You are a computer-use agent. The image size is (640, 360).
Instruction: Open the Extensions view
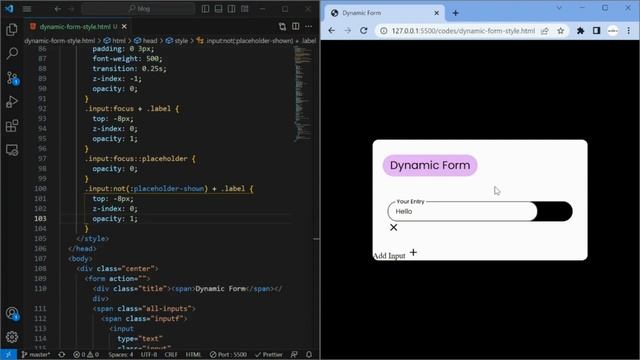[x=12, y=126]
